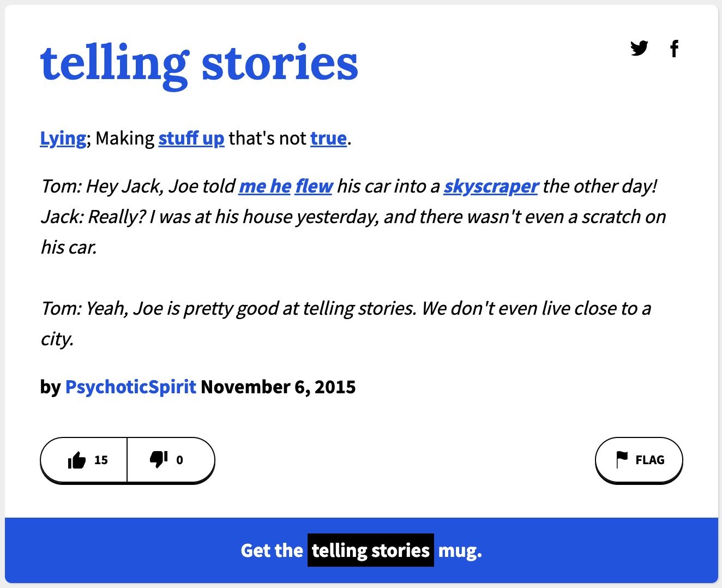The image size is (722, 588).
Task: Click the thumbs up icon
Action: click(x=77, y=460)
